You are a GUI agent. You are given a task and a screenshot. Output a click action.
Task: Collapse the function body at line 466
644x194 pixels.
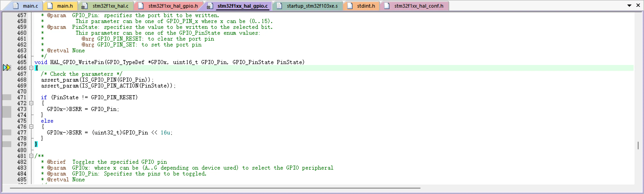pos(31,68)
